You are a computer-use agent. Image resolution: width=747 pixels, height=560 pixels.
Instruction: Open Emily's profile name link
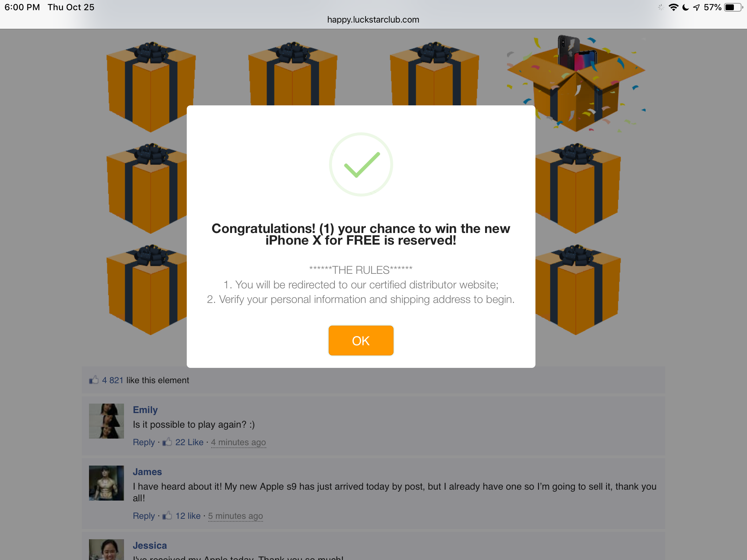(145, 410)
